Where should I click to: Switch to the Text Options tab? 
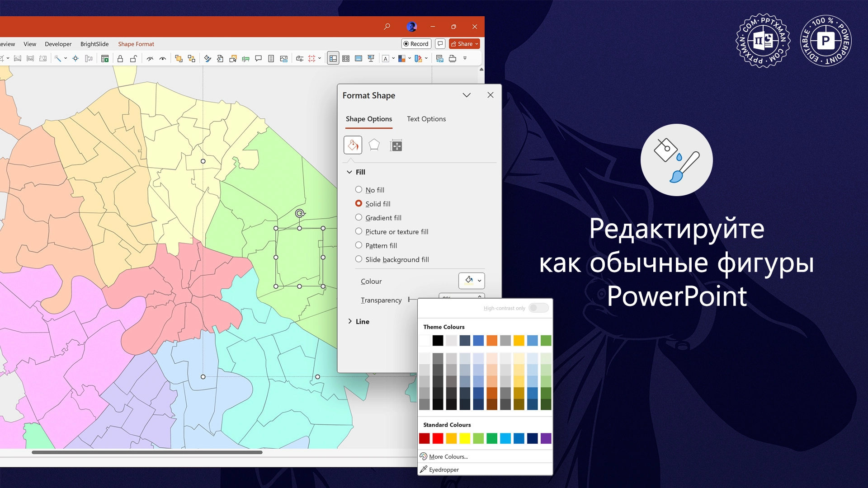(426, 119)
